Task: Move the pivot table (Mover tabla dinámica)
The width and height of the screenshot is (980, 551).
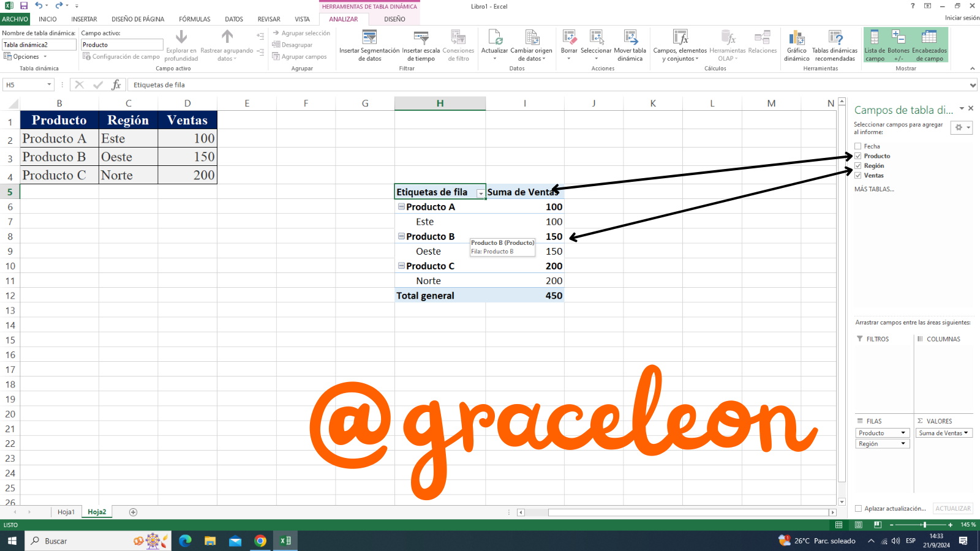Action: [x=630, y=45]
